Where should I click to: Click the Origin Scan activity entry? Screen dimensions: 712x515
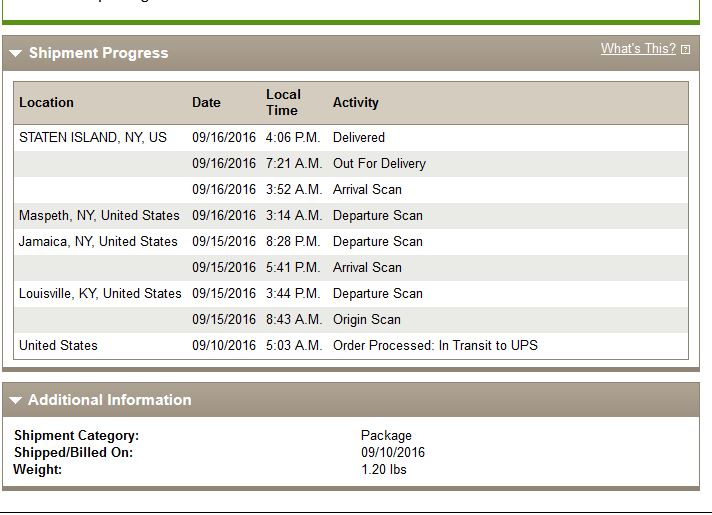367,320
